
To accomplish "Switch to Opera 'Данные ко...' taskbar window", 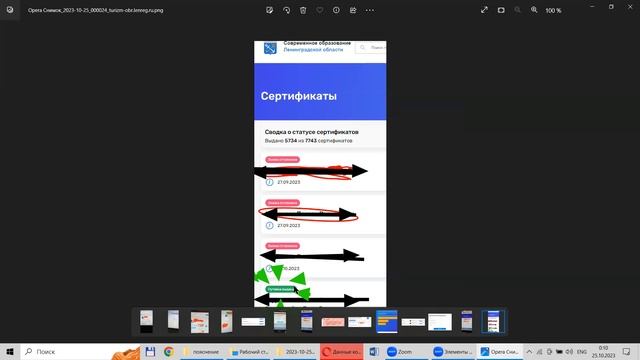I will click(342, 351).
